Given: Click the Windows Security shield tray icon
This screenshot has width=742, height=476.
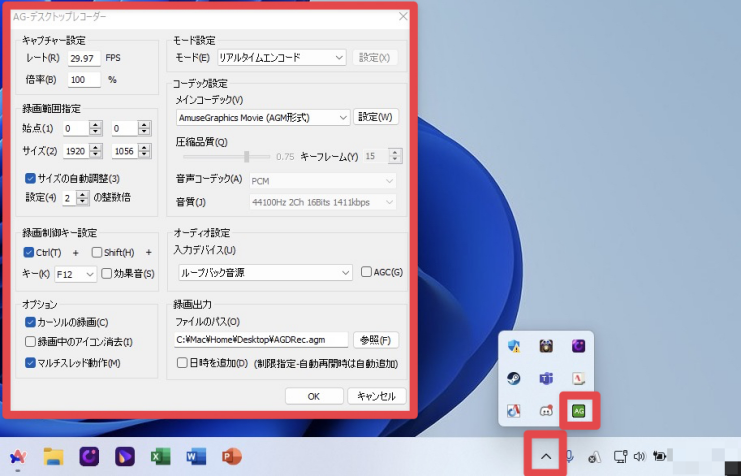Looking at the screenshot, I should (516, 347).
